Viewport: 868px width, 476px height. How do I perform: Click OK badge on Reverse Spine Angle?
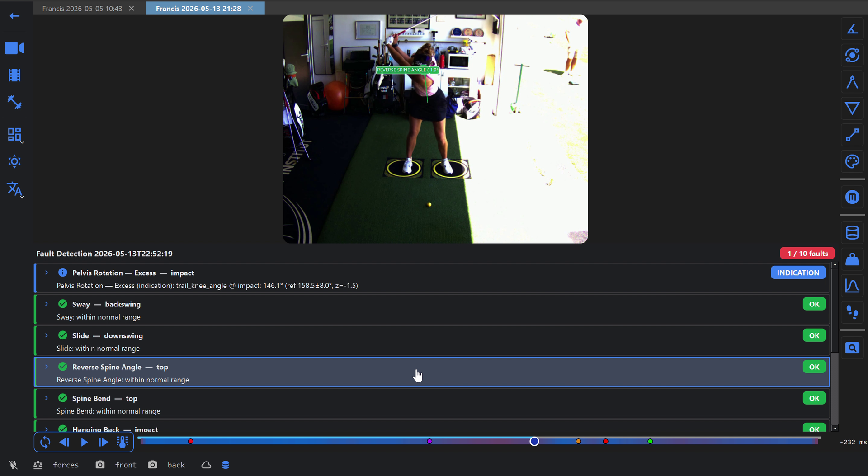coord(814,367)
